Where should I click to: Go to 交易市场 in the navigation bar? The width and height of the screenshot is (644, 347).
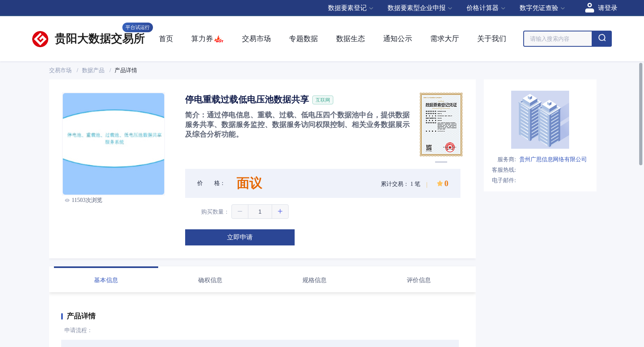click(x=256, y=39)
